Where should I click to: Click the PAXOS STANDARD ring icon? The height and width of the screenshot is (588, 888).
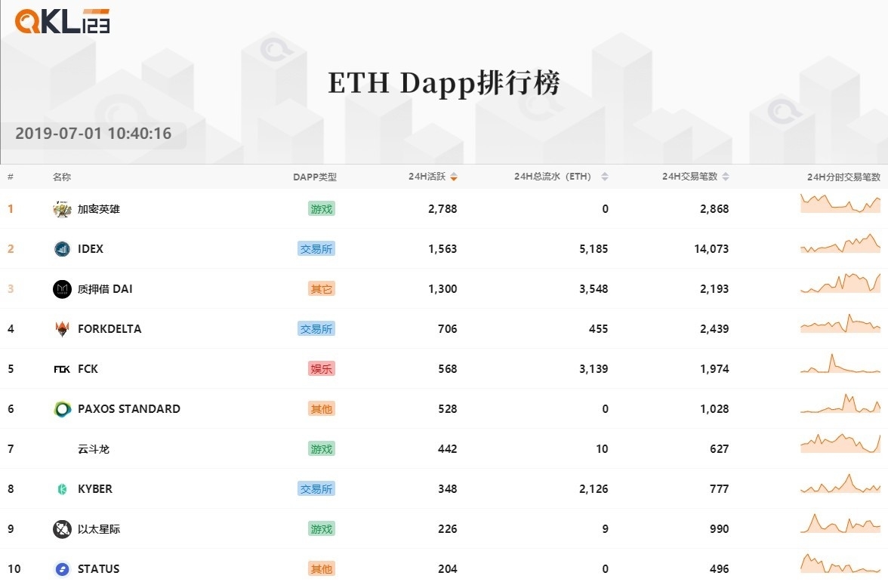pos(62,409)
